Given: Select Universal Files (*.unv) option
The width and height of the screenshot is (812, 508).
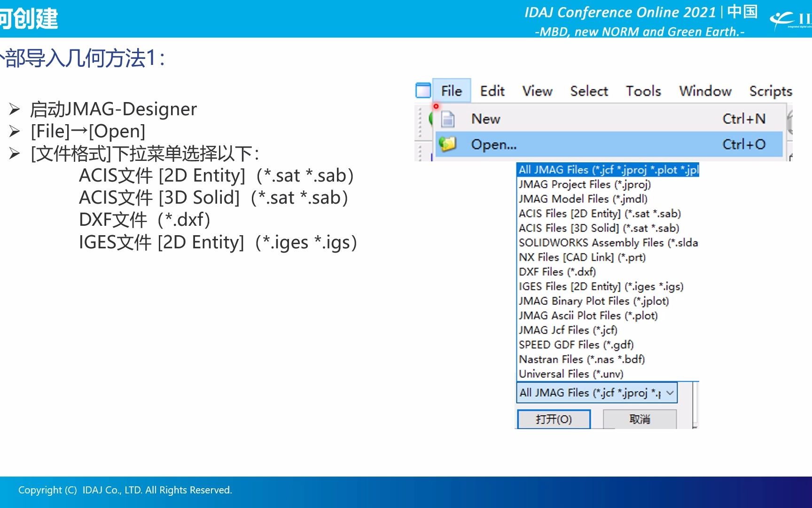Looking at the screenshot, I should click(608, 374).
